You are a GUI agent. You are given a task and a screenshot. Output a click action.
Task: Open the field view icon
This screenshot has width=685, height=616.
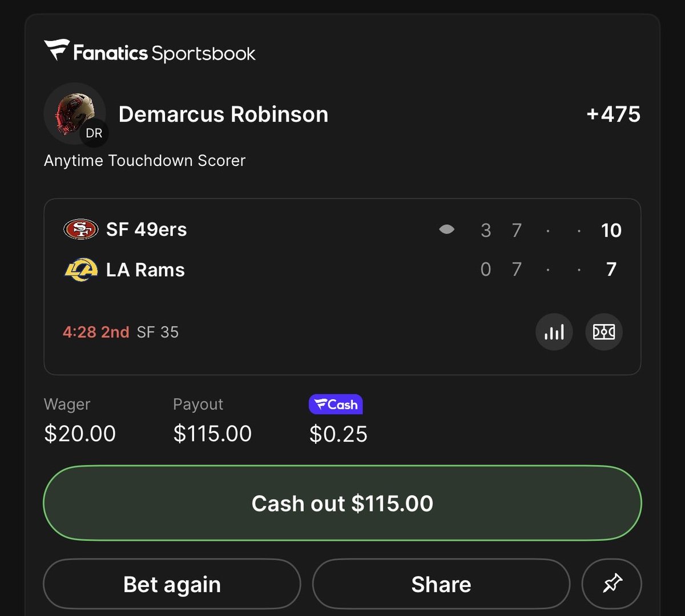(x=604, y=332)
